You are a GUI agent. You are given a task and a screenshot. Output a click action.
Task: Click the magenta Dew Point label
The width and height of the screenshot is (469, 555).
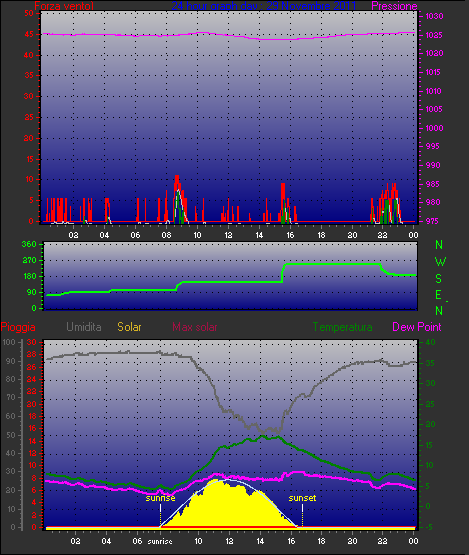point(417,327)
